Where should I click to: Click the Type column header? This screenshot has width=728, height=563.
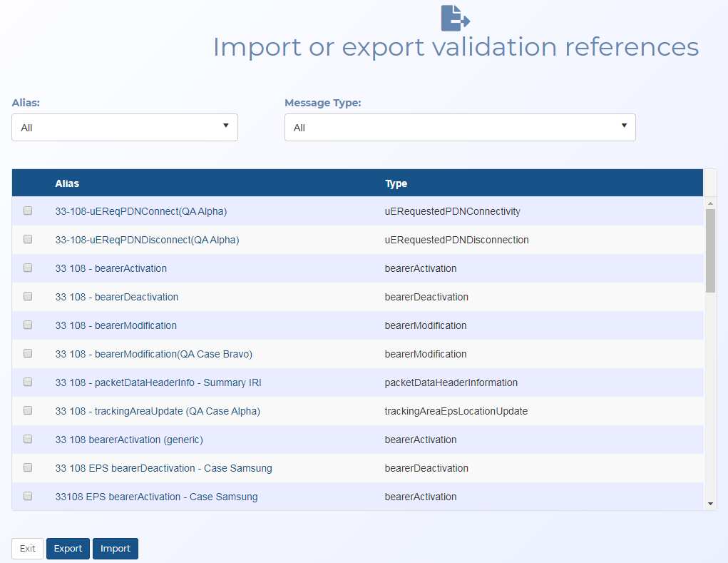point(396,183)
